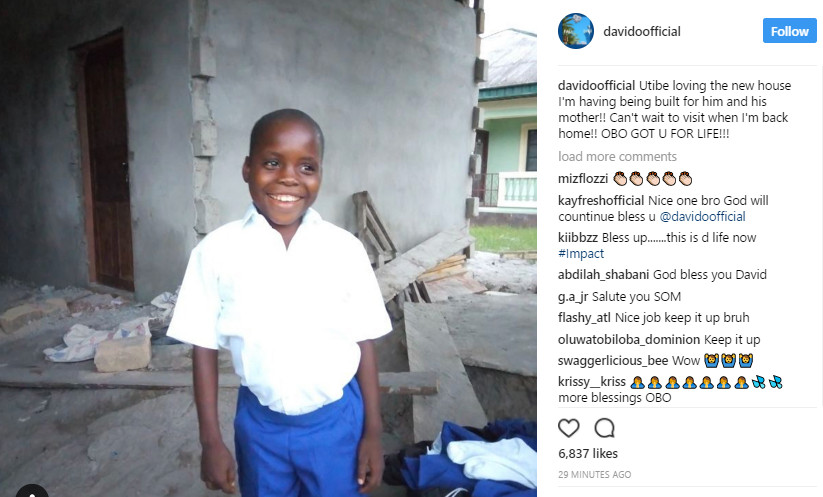Open kiibbzz commenter profile
The height and width of the screenshot is (497, 823).
(578, 238)
